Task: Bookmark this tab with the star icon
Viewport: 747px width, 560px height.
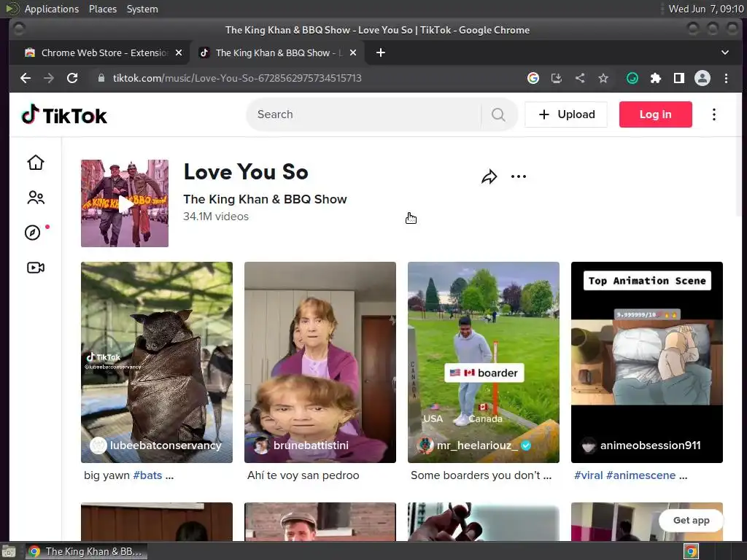Action: (x=603, y=78)
